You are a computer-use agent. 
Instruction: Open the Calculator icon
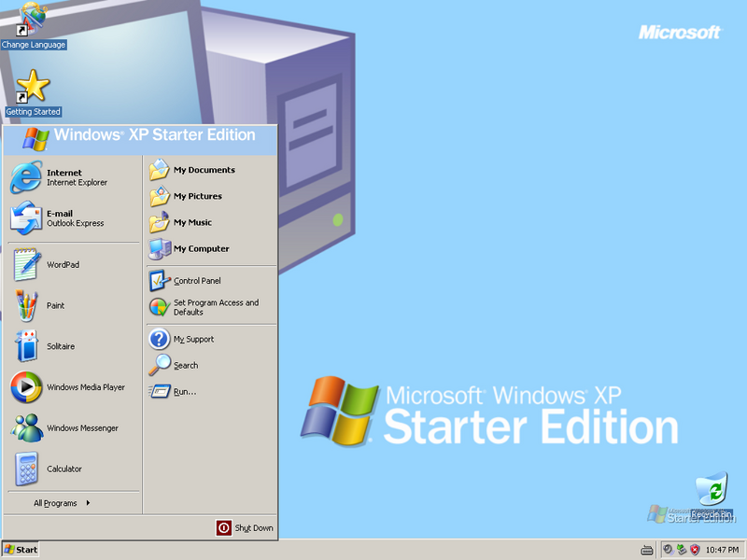tap(27, 469)
